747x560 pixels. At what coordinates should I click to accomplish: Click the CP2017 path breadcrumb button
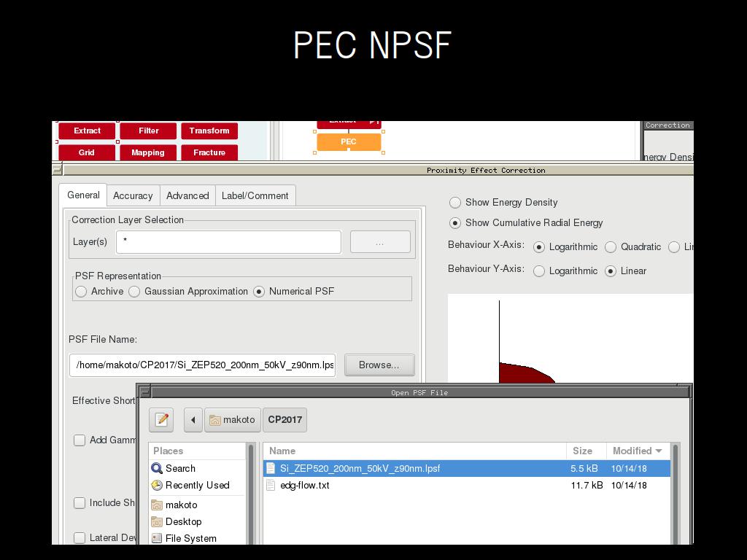point(285,419)
